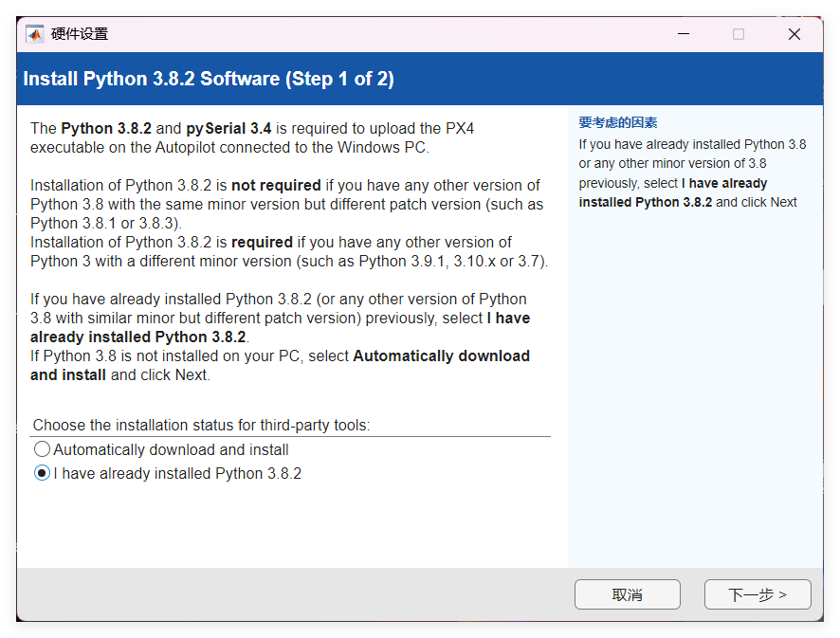Choose the I have already installed Python 3.8.2 radio button
Screen dimensions: 840x638
point(43,473)
